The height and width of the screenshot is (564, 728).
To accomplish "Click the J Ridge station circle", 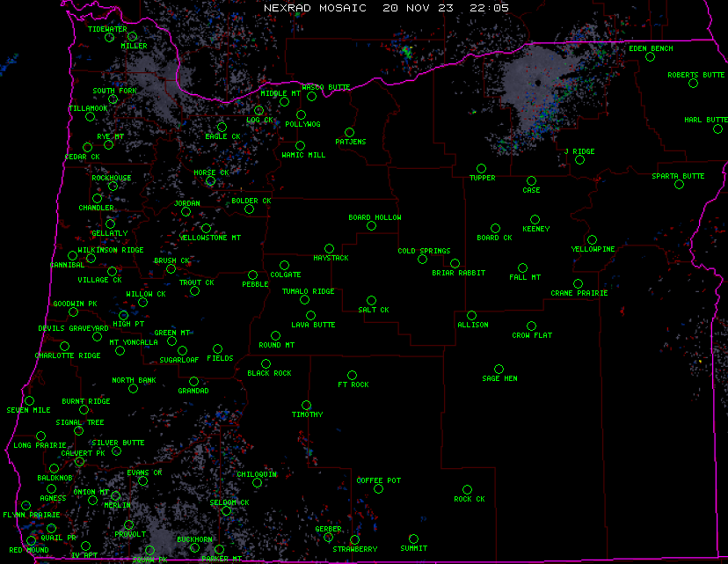I will 579,160.
